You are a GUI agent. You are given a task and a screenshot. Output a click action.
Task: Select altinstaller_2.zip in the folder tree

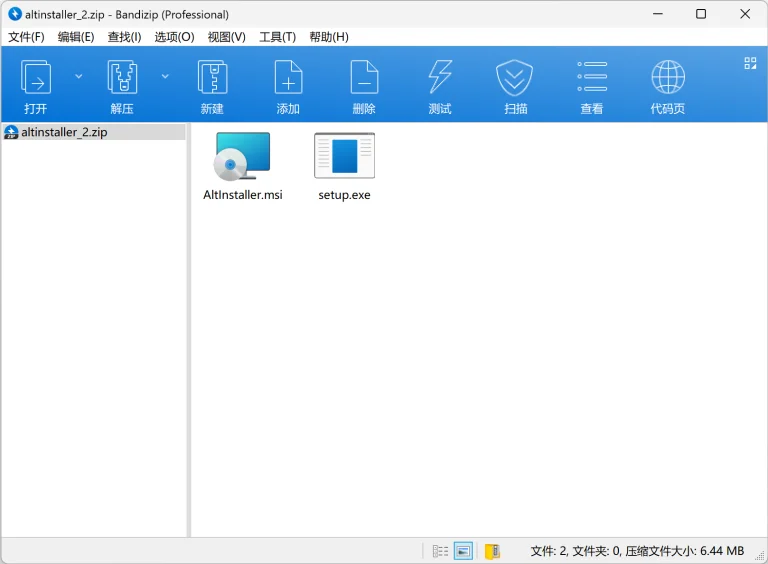pos(93,132)
